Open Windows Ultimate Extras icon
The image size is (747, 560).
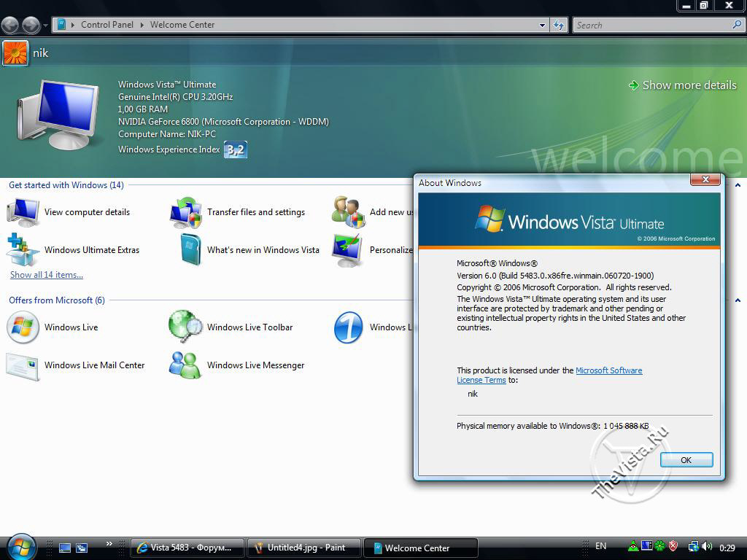[23, 249]
